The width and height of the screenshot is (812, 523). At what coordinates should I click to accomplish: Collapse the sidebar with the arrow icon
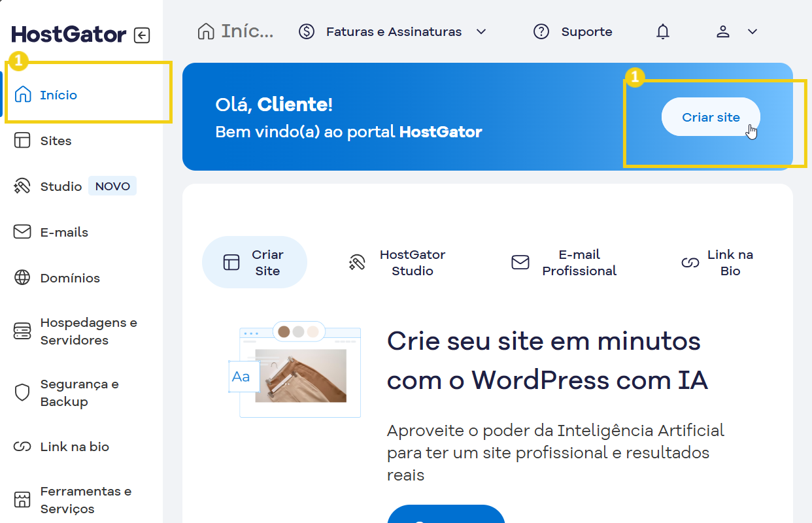tap(142, 35)
